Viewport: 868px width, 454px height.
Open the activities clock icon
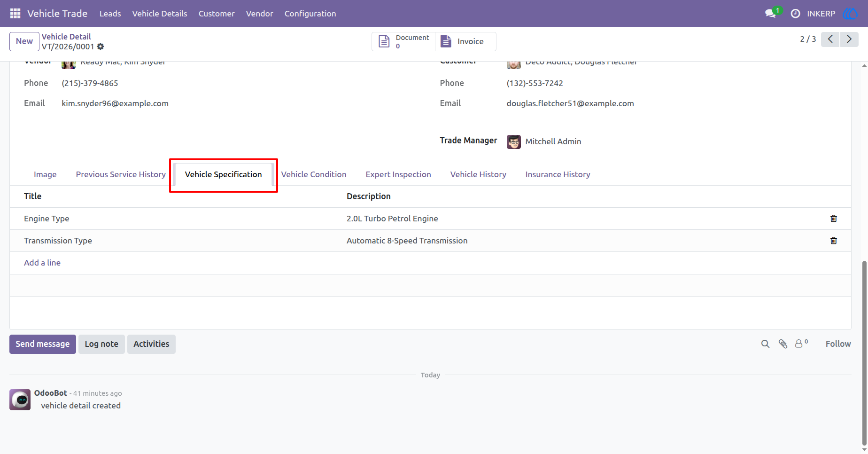point(795,14)
